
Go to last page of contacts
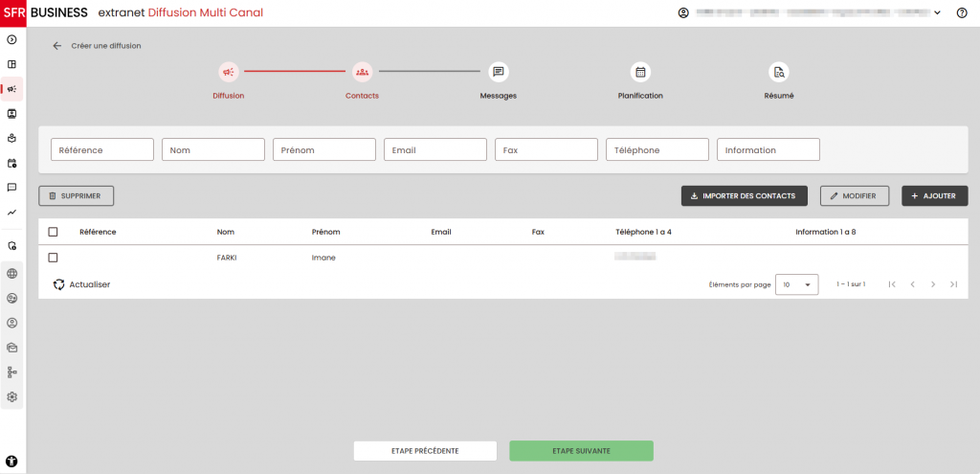click(953, 284)
